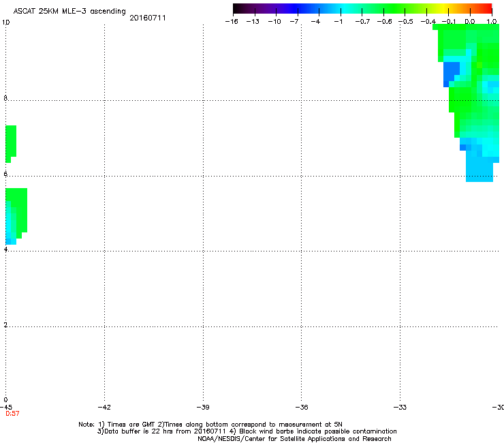The image size is (504, 443).
Task: Click the title text 'ASCAT 25KM MLE-3 ascending'
Action: [x=69, y=11]
